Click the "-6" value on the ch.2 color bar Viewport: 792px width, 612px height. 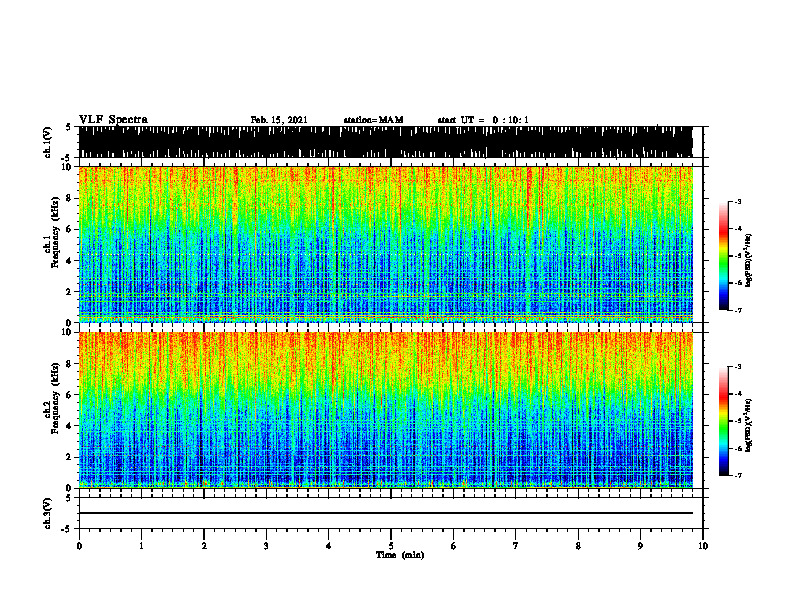point(738,448)
